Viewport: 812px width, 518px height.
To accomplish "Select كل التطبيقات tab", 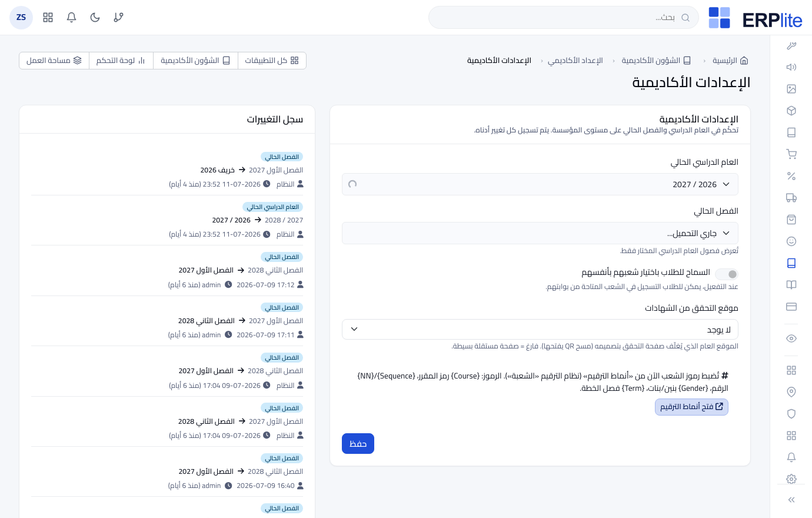I will [272, 61].
